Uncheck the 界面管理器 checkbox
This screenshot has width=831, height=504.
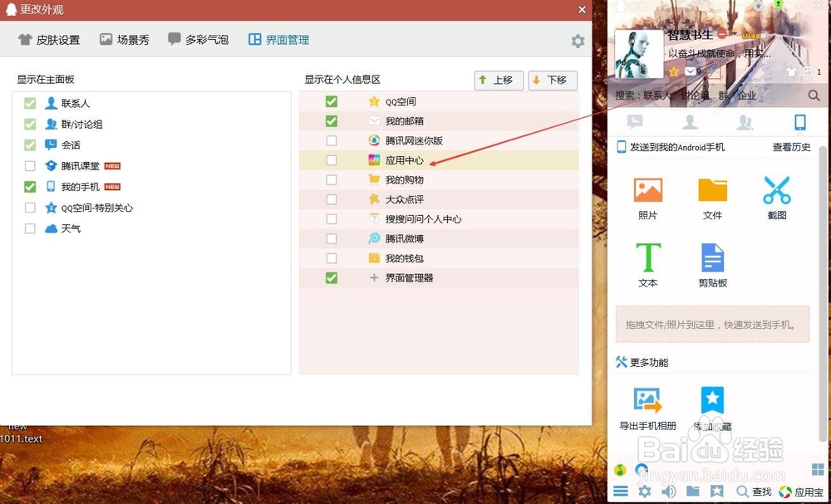click(332, 278)
